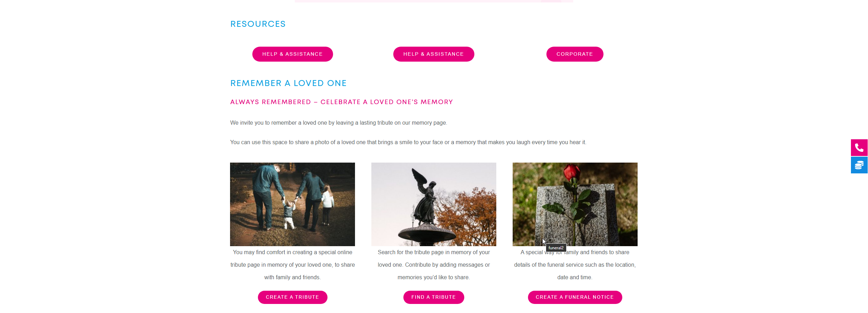Select the Corporate resources button

(x=575, y=54)
